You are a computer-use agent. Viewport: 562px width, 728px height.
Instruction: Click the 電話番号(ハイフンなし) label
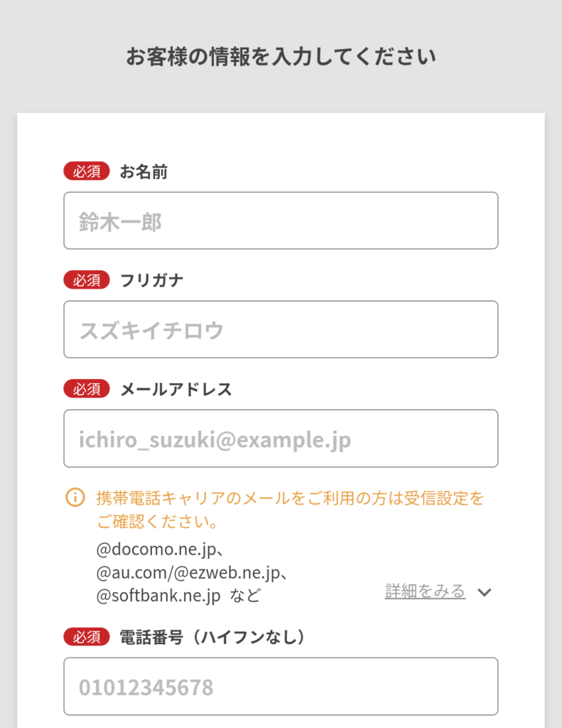coord(213,637)
